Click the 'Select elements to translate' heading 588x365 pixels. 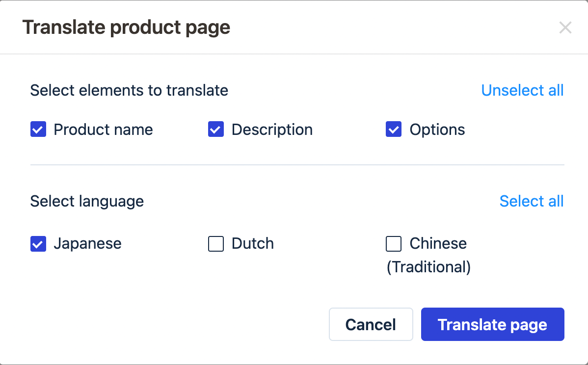(129, 90)
